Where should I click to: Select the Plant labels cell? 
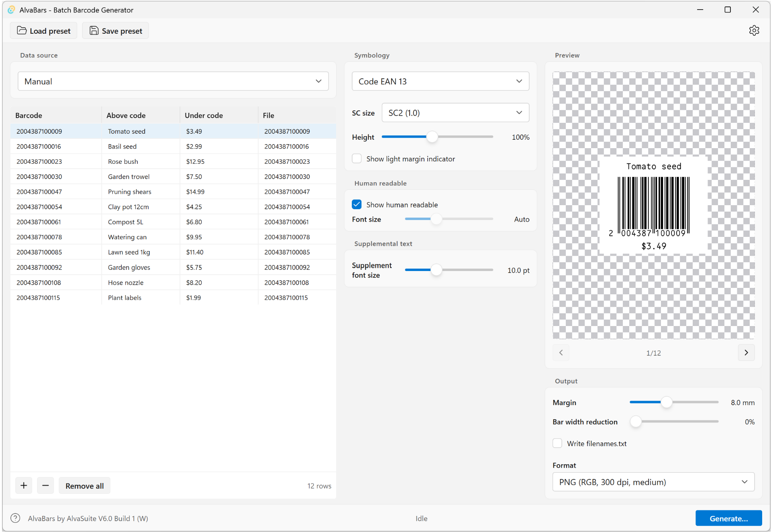(x=141, y=298)
